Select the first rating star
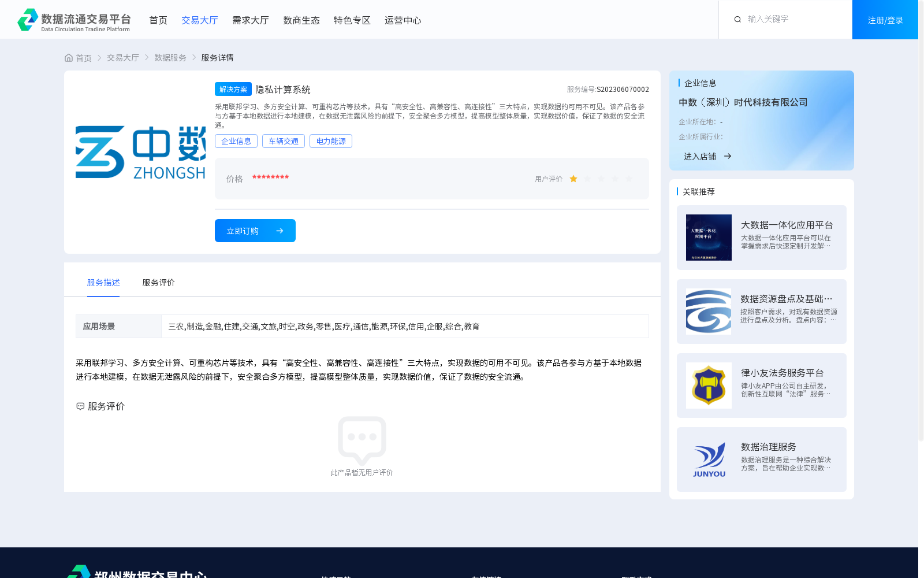Screen dimensions: 924x578 click(x=573, y=179)
